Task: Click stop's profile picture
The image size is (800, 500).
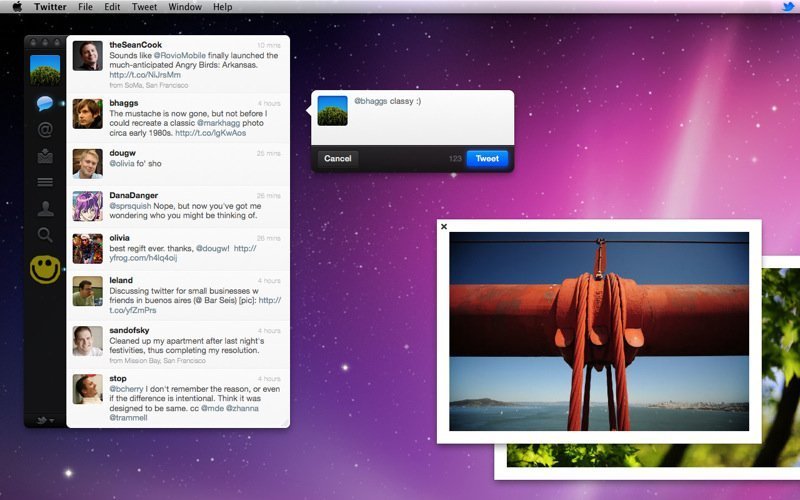Action: click(x=87, y=389)
